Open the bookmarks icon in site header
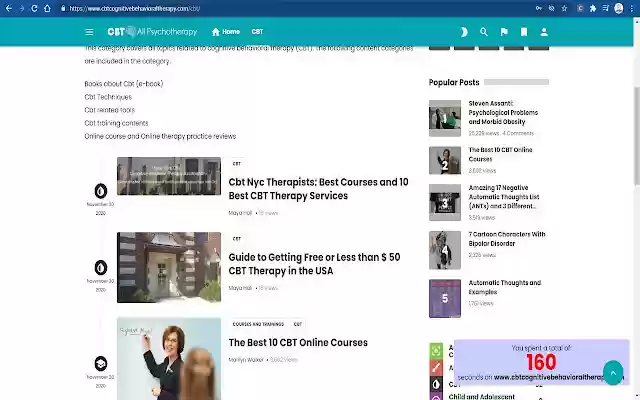The image size is (640, 400). pyautogui.click(x=524, y=32)
